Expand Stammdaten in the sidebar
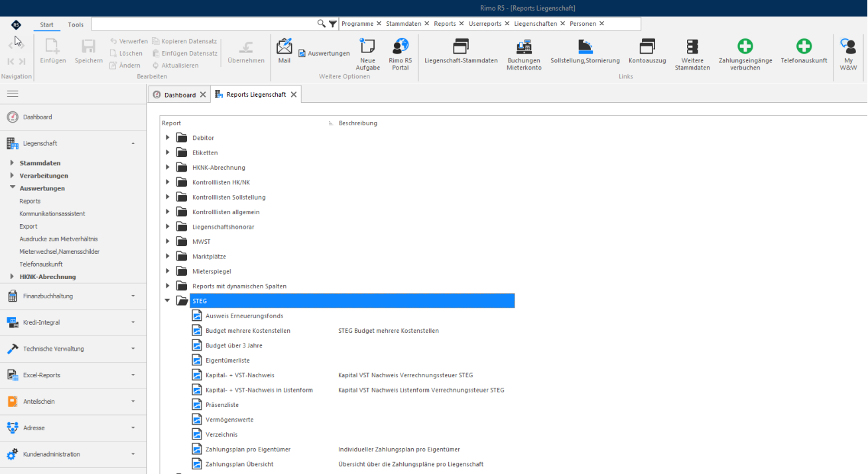868x474 pixels. pyautogui.click(x=12, y=163)
